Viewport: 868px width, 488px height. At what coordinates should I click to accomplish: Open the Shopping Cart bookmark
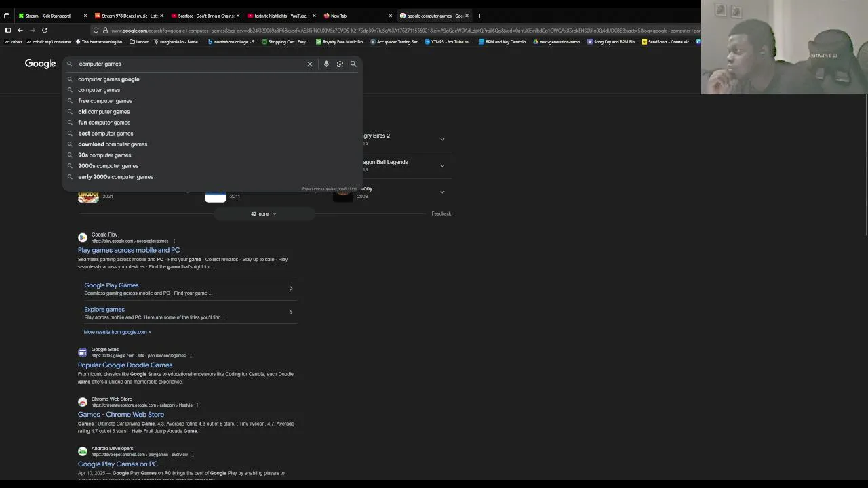[285, 42]
